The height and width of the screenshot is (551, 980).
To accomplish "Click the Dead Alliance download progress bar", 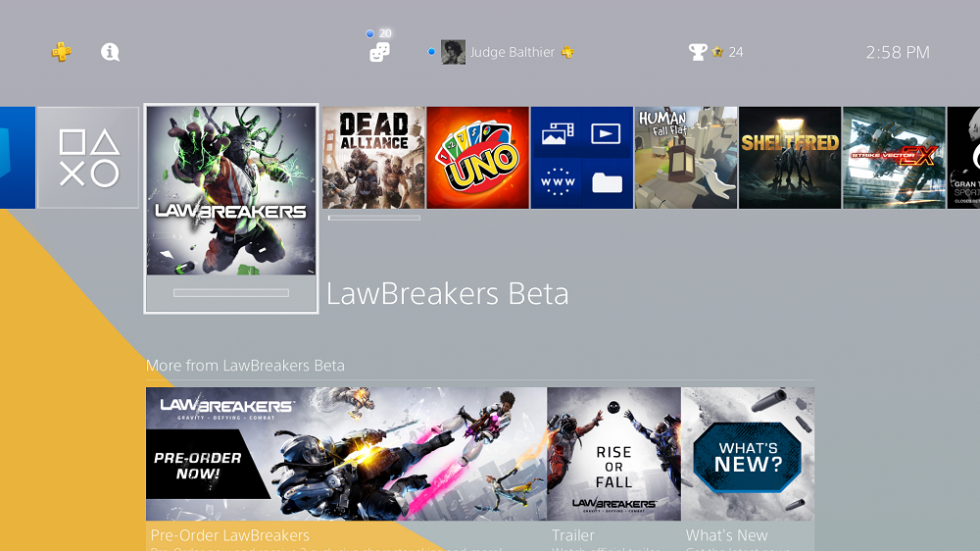I will tap(374, 218).
